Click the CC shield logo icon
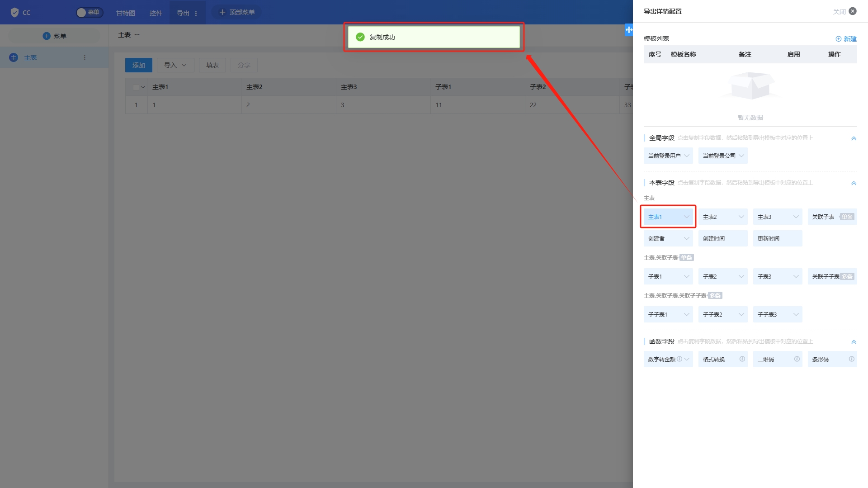This screenshot has height=488, width=868. (x=14, y=12)
